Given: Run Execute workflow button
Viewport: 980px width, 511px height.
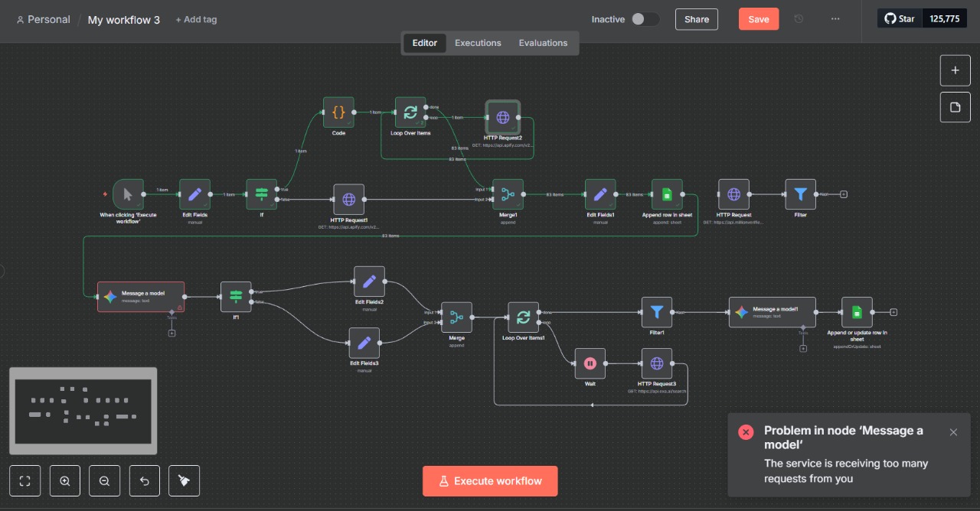Looking at the screenshot, I should pyautogui.click(x=490, y=481).
